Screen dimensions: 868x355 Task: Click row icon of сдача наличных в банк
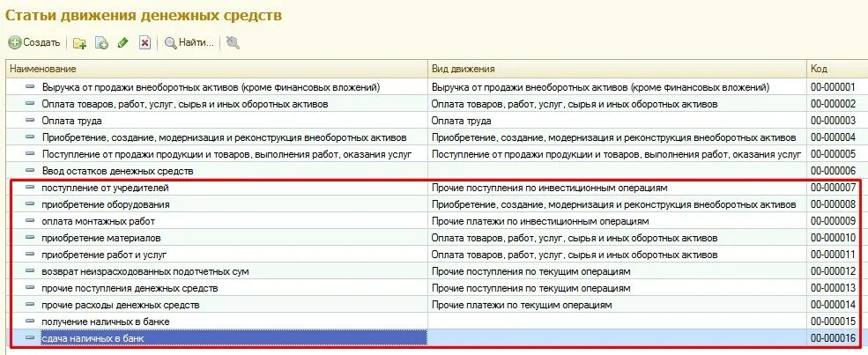tap(31, 338)
